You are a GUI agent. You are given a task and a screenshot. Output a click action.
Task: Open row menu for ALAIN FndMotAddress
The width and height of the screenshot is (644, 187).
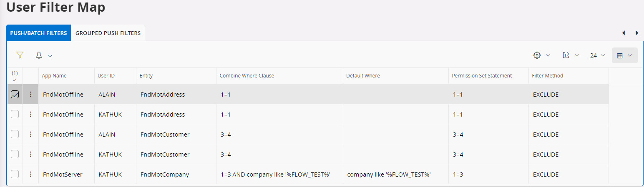[30, 95]
